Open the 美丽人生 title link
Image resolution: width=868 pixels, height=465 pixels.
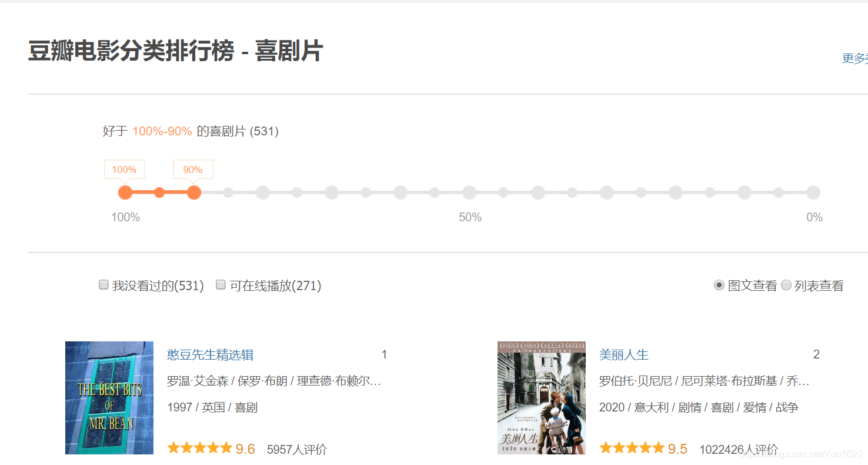click(x=624, y=355)
